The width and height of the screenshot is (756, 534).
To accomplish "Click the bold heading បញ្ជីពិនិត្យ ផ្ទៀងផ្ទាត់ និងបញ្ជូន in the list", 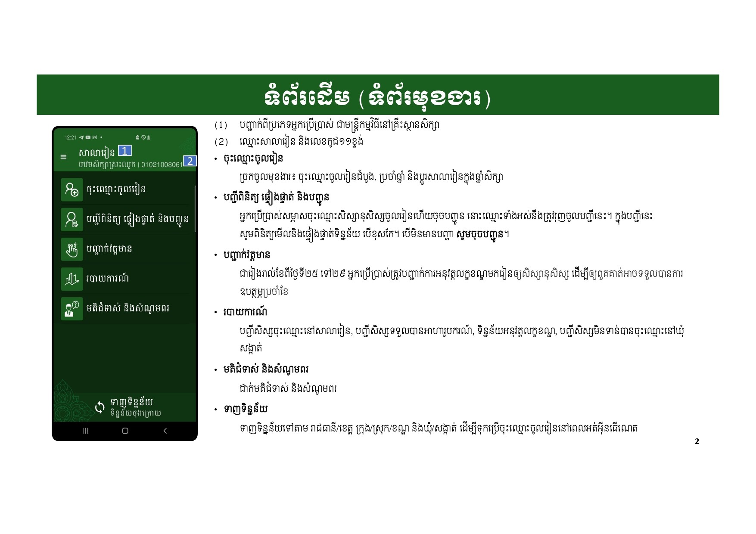I will pyautogui.click(x=276, y=197).
